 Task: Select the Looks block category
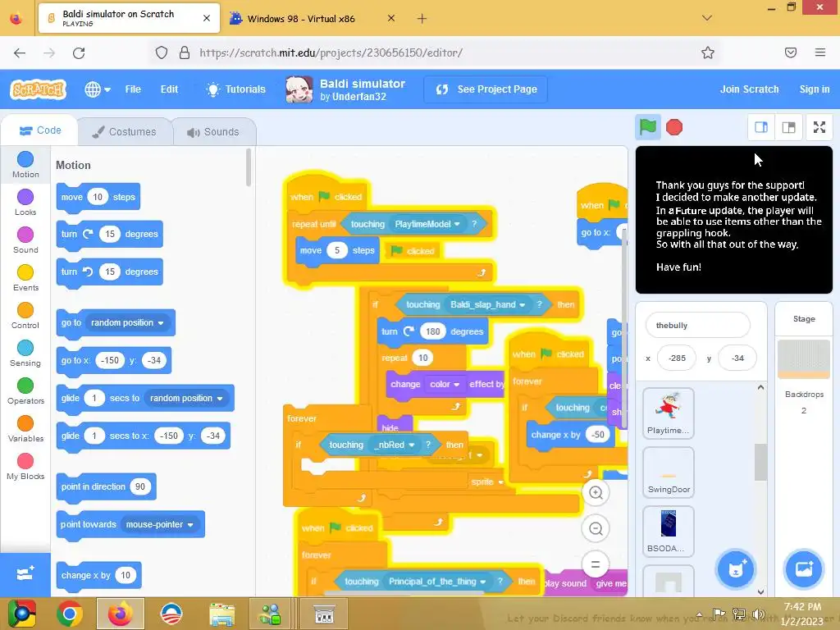[x=25, y=203]
